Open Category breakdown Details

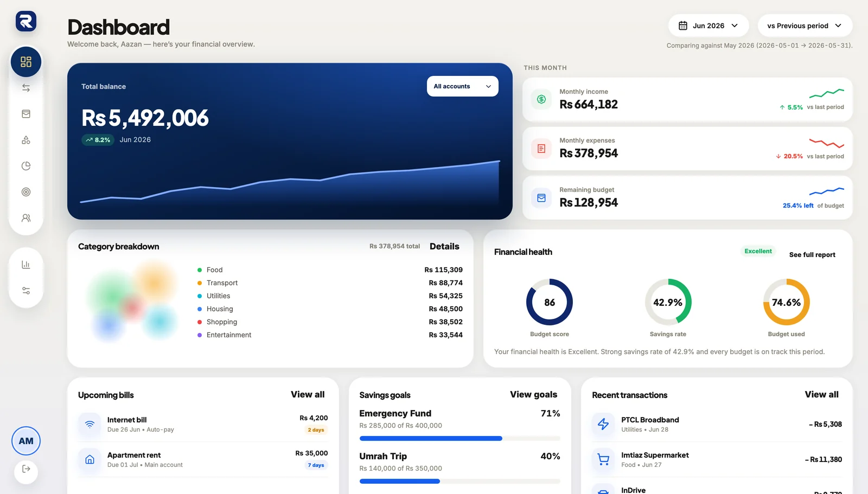click(444, 246)
